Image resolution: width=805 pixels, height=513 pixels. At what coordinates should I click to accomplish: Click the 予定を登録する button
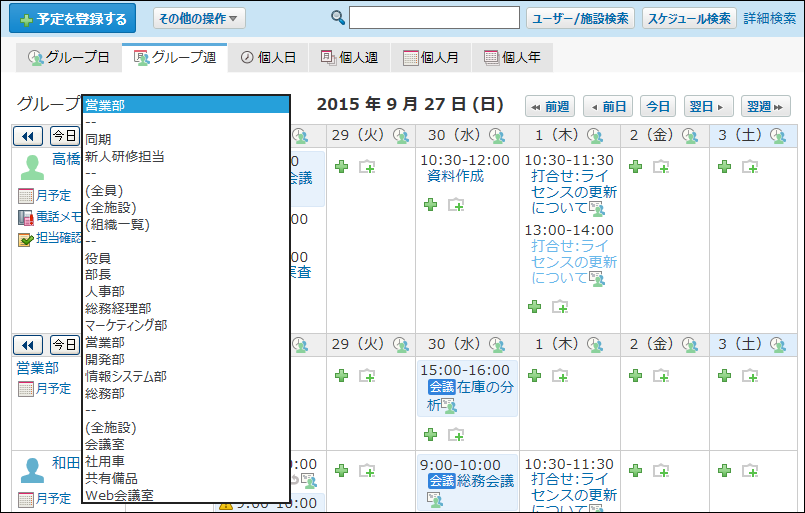[72, 18]
